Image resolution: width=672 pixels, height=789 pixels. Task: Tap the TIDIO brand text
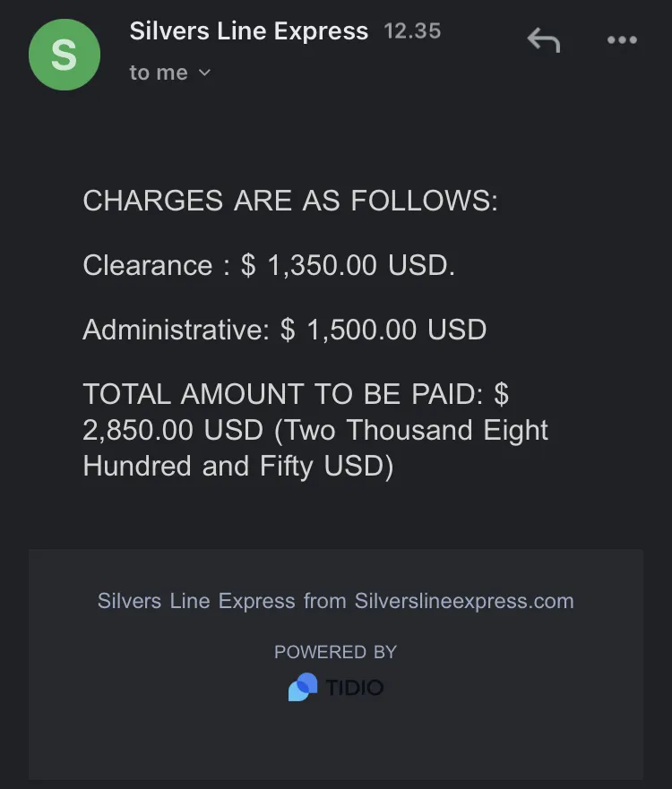tap(355, 688)
